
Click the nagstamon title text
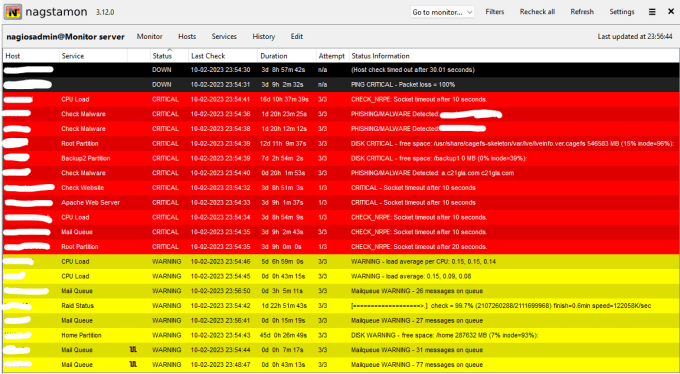point(56,12)
